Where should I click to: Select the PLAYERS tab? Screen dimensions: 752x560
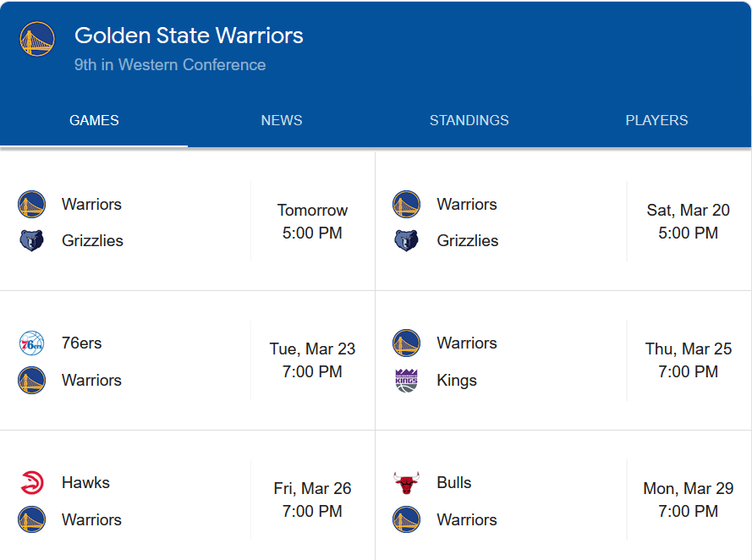[x=656, y=120]
